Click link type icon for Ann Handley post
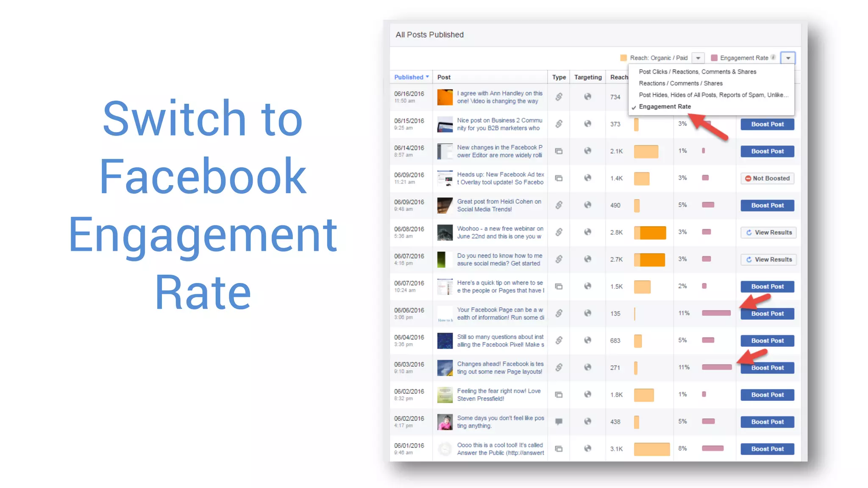The width and height of the screenshot is (868, 488). (x=559, y=97)
